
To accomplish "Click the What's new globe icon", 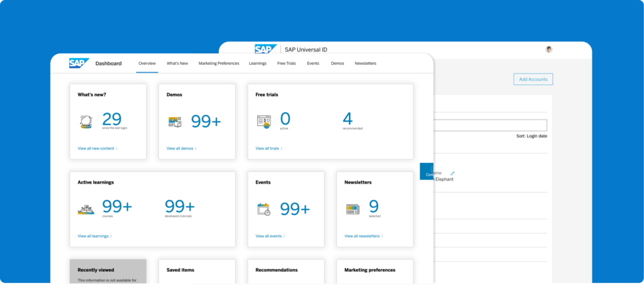I will pos(86,122).
